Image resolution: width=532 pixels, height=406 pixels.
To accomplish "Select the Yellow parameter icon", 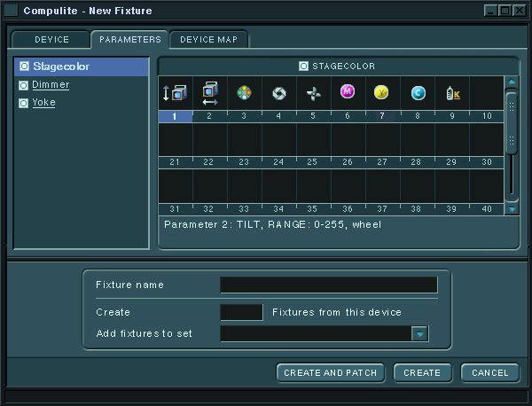I will [382, 93].
